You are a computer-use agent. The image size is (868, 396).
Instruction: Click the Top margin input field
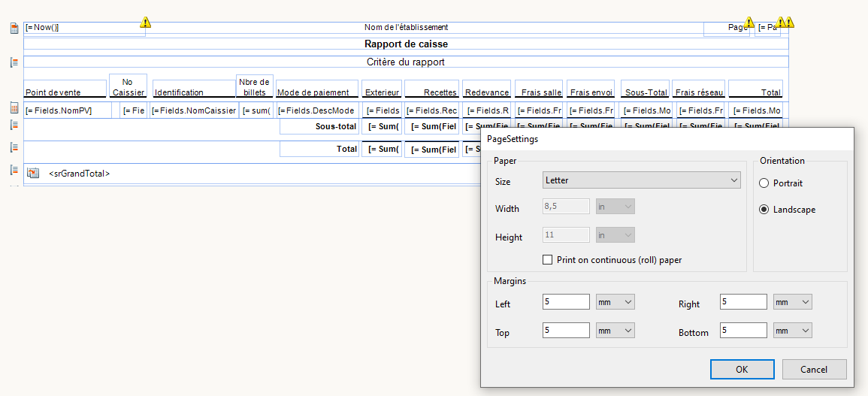[x=566, y=331]
